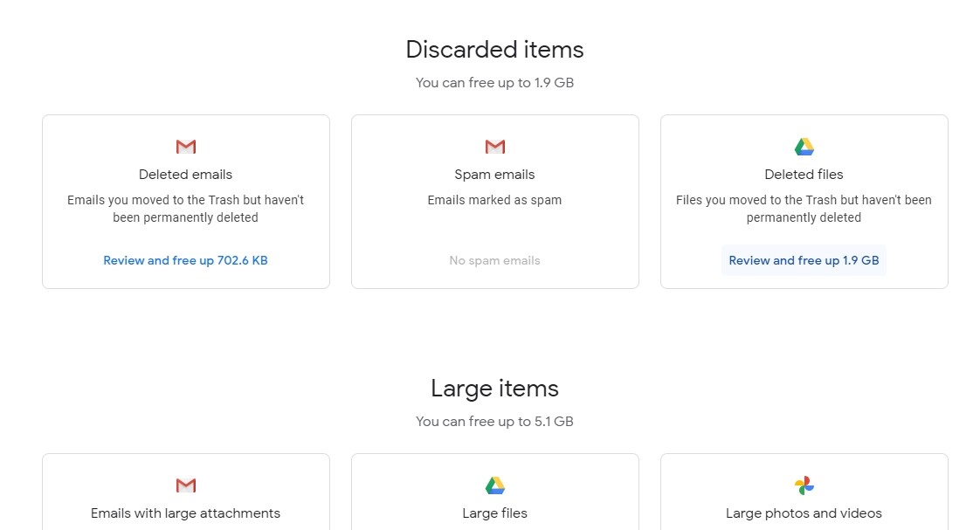This screenshot has width=980, height=530.
Task: Click the Gmail icon above Deleted emails
Action: tap(186, 147)
